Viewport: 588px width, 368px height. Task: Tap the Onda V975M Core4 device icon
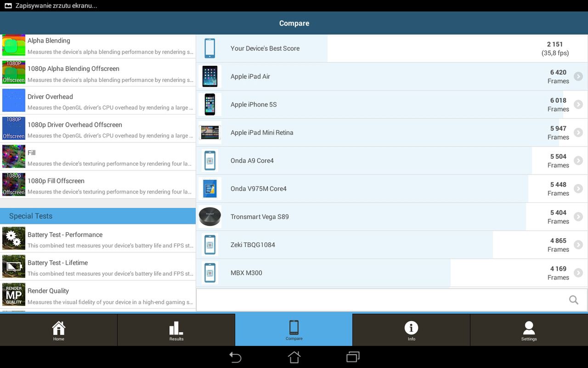(x=210, y=189)
